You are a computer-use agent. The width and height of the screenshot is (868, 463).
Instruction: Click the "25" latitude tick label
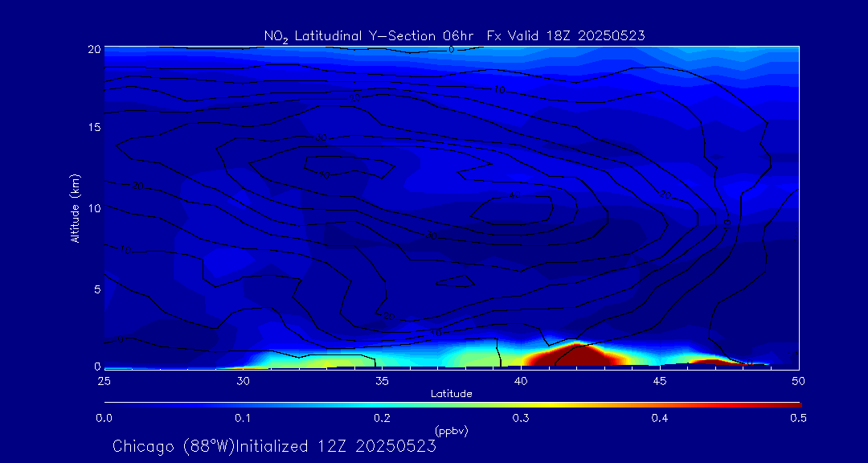click(x=104, y=380)
